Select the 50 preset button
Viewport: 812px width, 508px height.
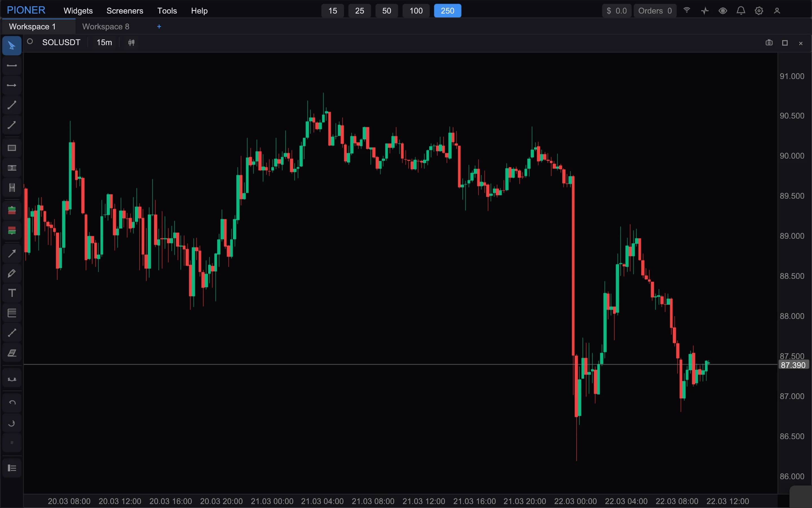click(x=387, y=11)
